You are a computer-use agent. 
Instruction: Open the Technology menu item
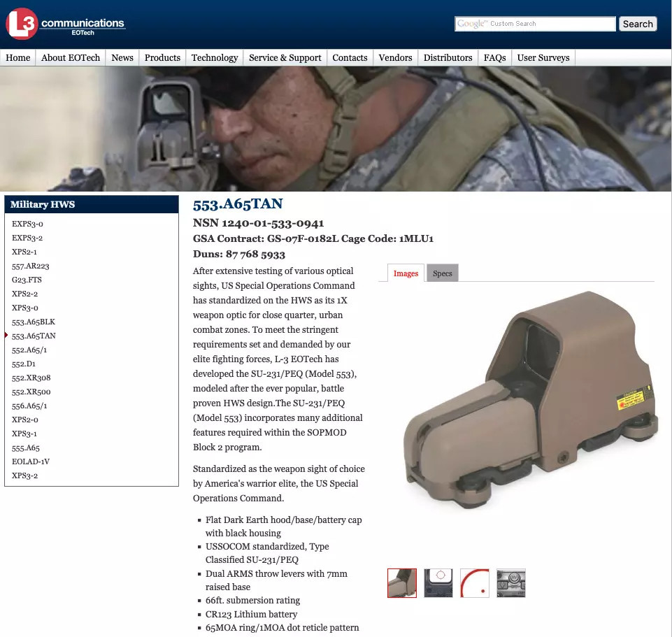coord(214,58)
